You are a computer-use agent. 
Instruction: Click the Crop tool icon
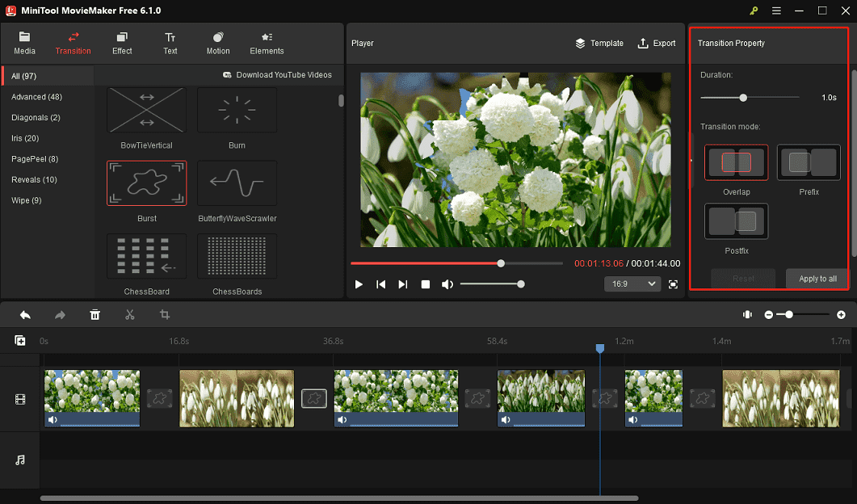[165, 315]
